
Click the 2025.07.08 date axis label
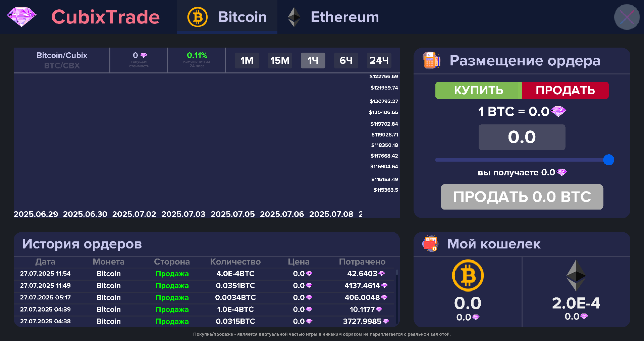click(331, 214)
